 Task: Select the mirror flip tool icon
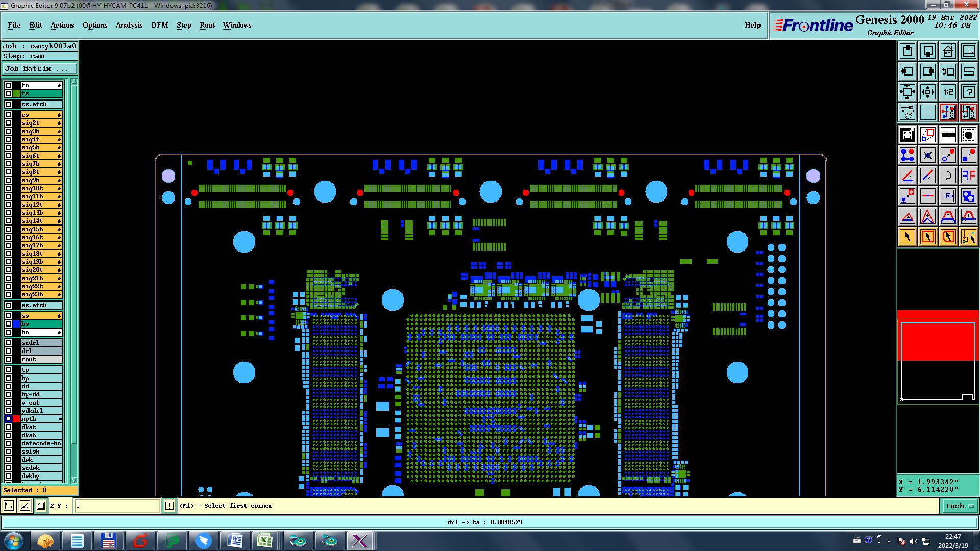tap(968, 176)
